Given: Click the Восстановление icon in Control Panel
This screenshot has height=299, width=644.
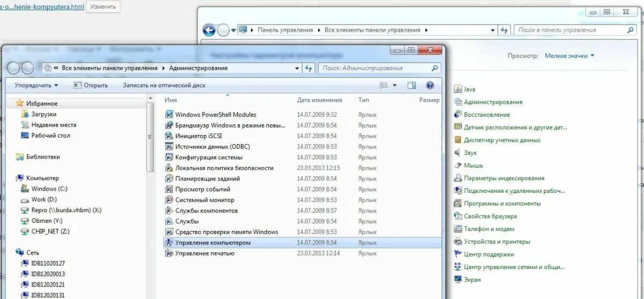Looking at the screenshot, I should [458, 115].
